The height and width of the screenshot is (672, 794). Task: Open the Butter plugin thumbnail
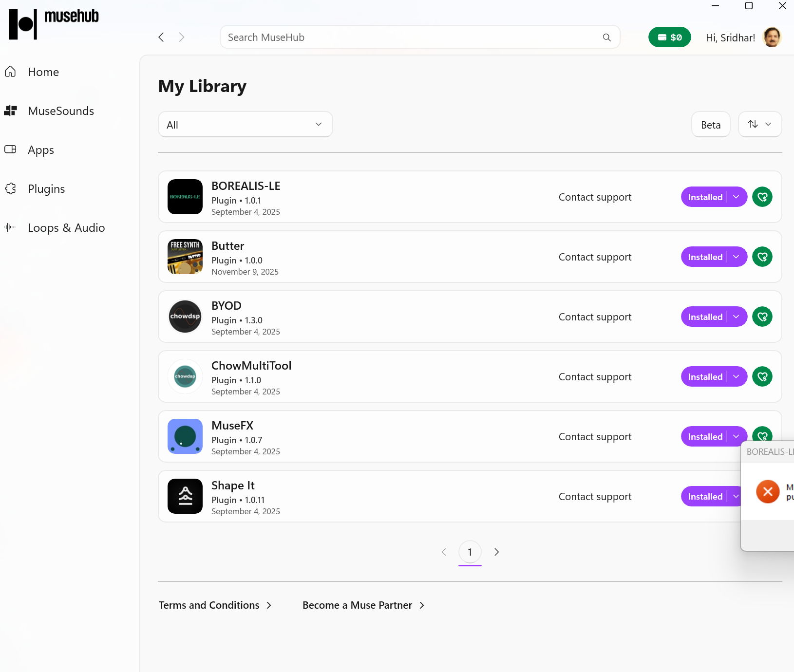pyautogui.click(x=185, y=257)
